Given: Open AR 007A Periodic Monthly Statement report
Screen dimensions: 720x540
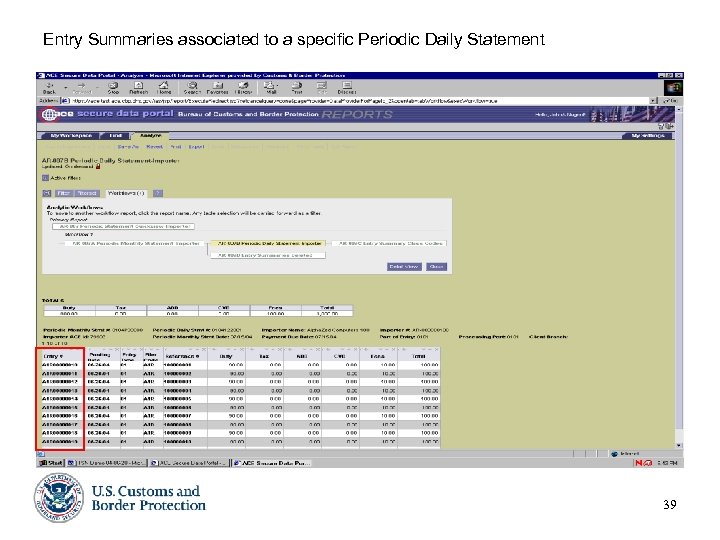Looking at the screenshot, I should click(135, 243).
